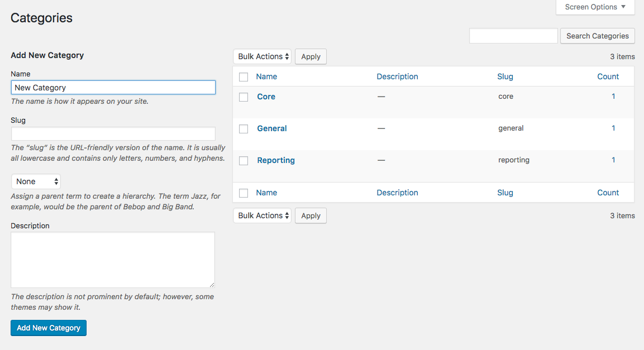Open the bottom Bulk Actions dropdown
The height and width of the screenshot is (350, 644).
(262, 215)
